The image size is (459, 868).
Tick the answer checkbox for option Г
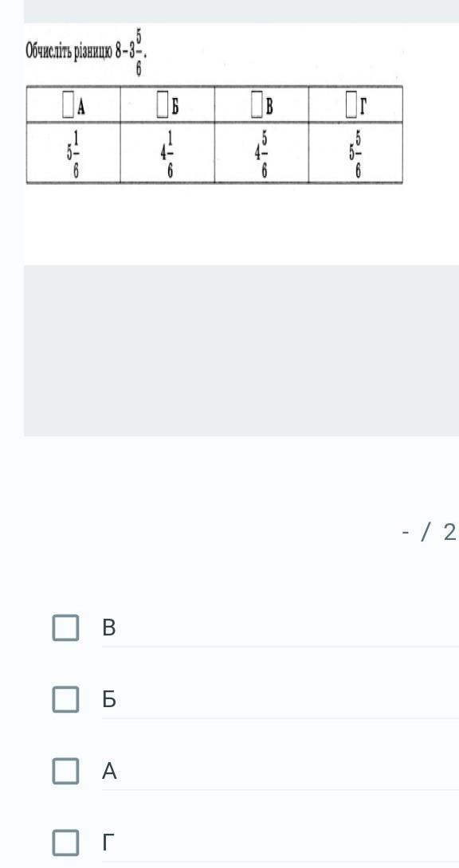(65, 842)
